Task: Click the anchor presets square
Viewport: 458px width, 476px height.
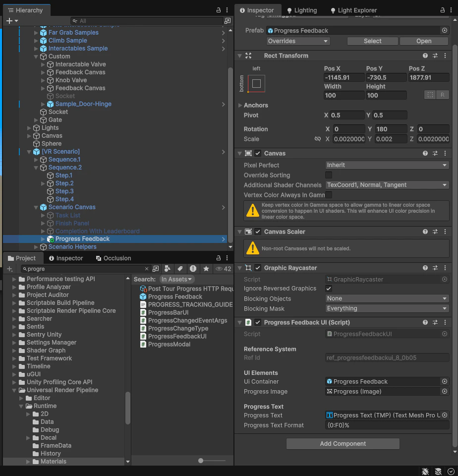Action: pyautogui.click(x=256, y=83)
